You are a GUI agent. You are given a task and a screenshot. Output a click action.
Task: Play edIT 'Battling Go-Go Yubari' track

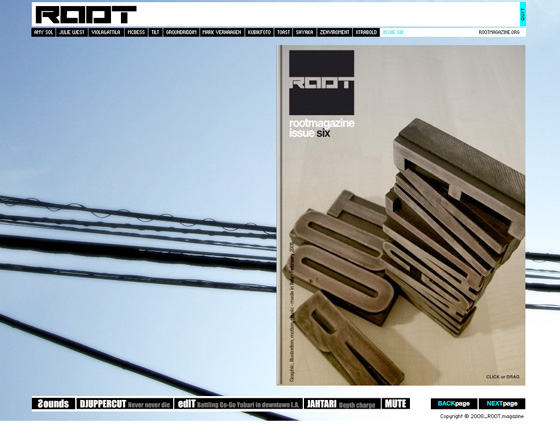(x=238, y=404)
